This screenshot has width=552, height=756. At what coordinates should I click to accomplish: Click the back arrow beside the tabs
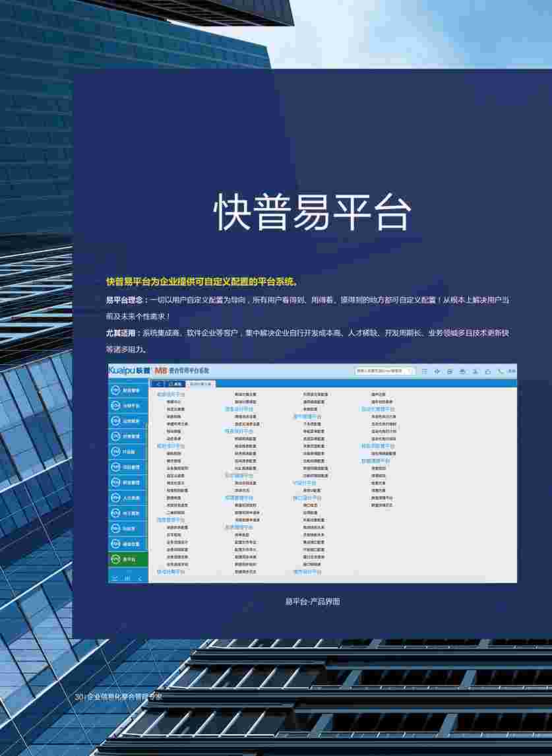pos(158,383)
